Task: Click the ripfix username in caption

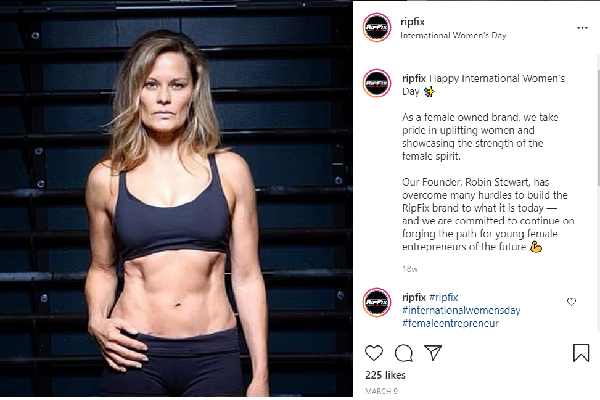Action: (414, 78)
